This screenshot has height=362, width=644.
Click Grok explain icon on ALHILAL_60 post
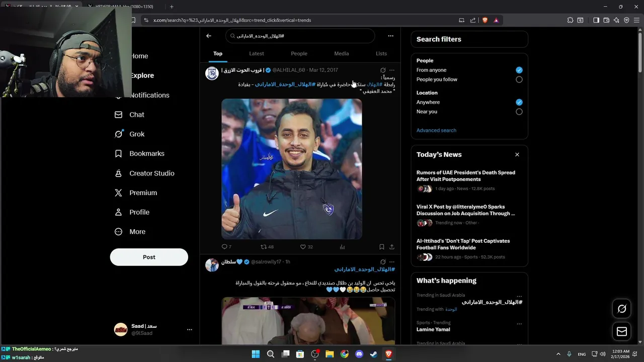[383, 70]
